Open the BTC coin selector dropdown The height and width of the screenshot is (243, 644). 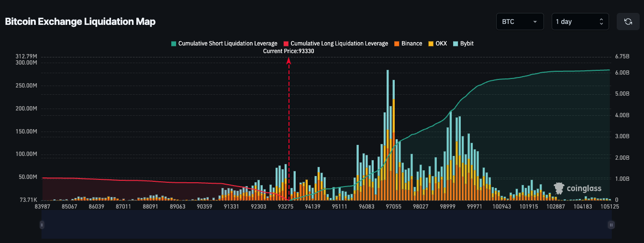point(520,22)
